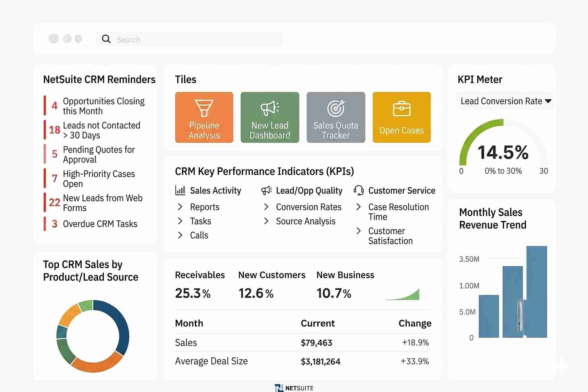Click the Average Deal Size value $3,181,264
588x392 pixels.
coord(320,362)
